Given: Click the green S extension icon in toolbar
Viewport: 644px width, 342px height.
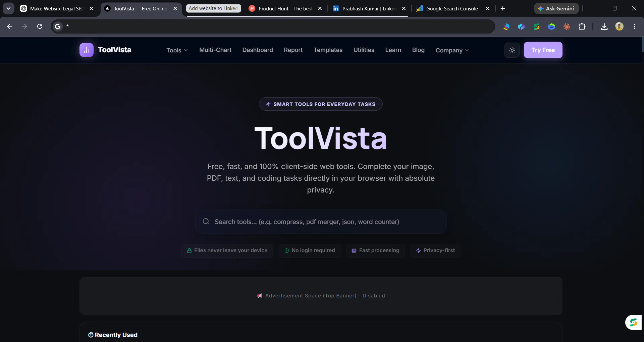Looking at the screenshot, I should [537, 26].
